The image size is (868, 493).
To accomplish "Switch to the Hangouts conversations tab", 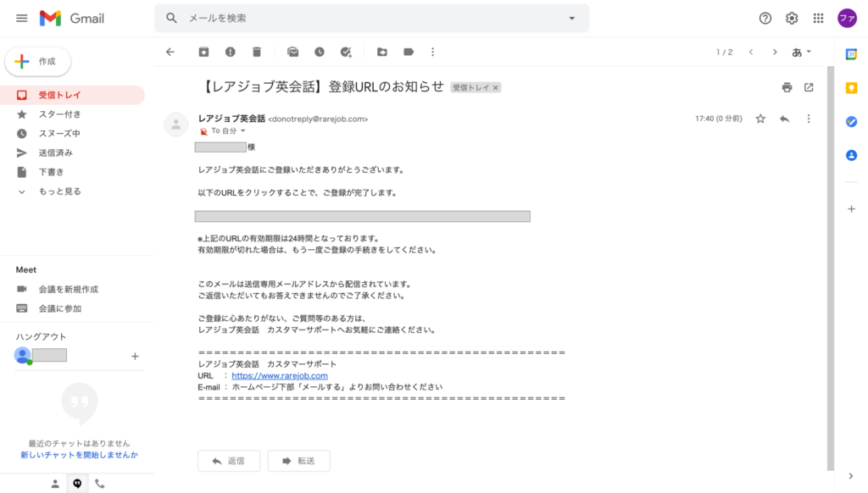I will click(77, 485).
